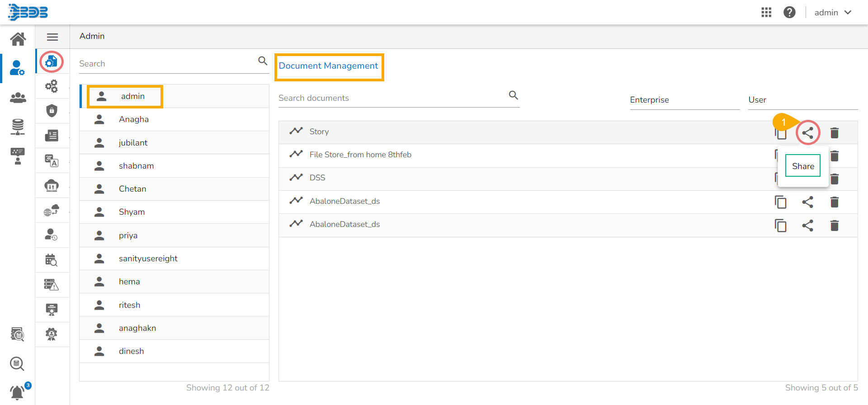Open the User filter field
The width and height of the screenshot is (868, 405).
[802, 100]
